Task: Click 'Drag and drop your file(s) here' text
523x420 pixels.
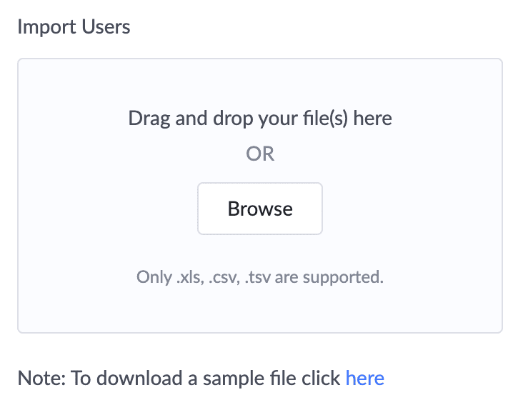Action: [x=260, y=117]
